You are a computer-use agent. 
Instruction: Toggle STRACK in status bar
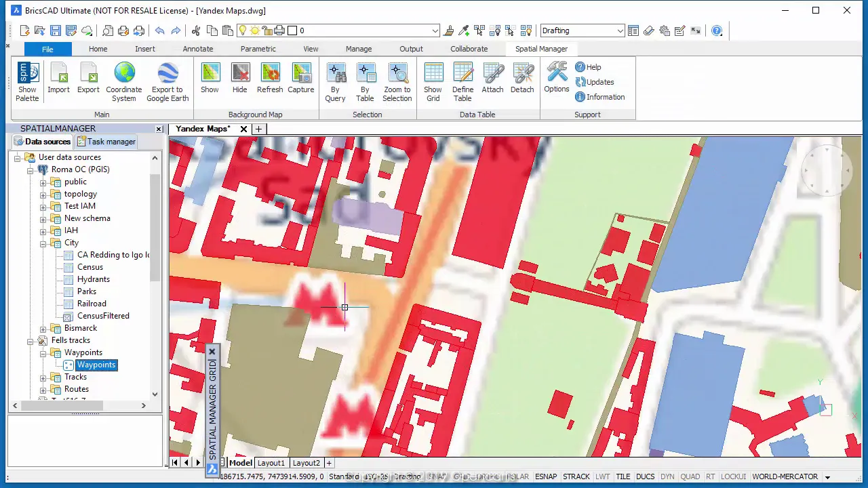tap(576, 476)
